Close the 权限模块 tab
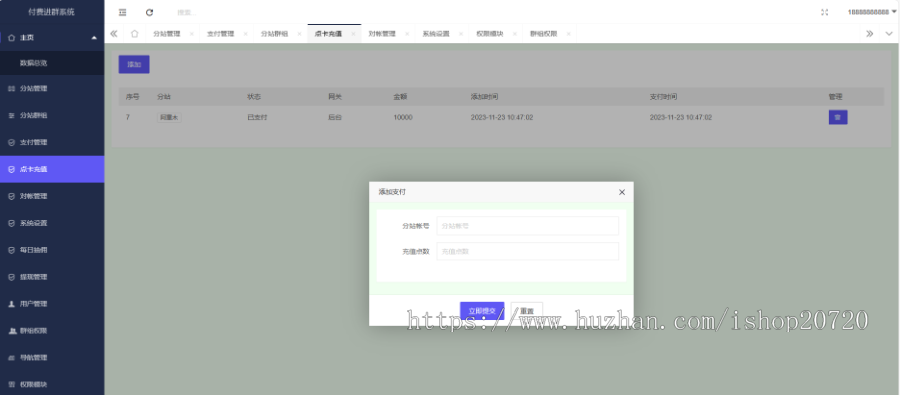 pyautogui.click(x=515, y=34)
